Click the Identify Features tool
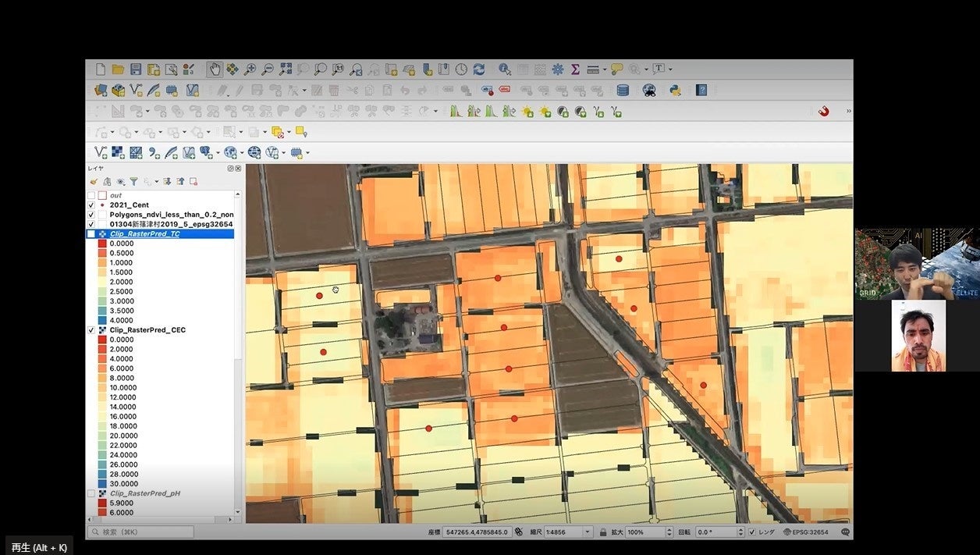This screenshot has width=980, height=555. point(504,69)
